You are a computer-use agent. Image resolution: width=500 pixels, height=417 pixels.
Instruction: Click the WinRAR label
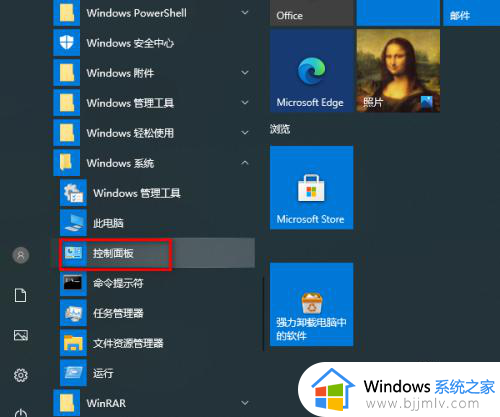pos(106,403)
